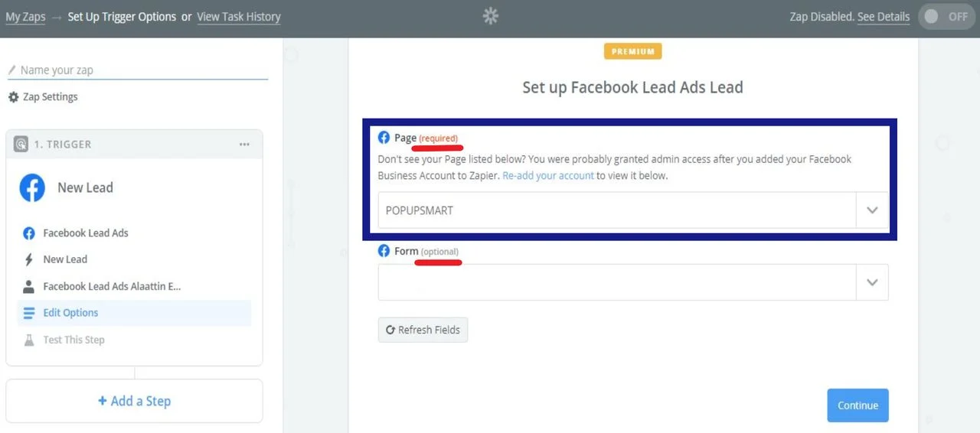Click the PREMIUM badge
Viewport: 980px width, 433px height.
click(x=632, y=51)
